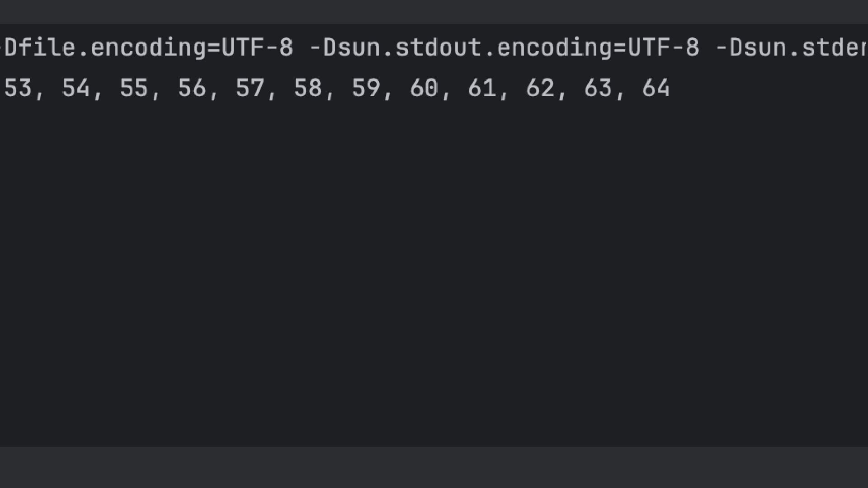Viewport: 868px width, 488px height.
Task: Click the top panel header bar
Action: tap(434, 11)
